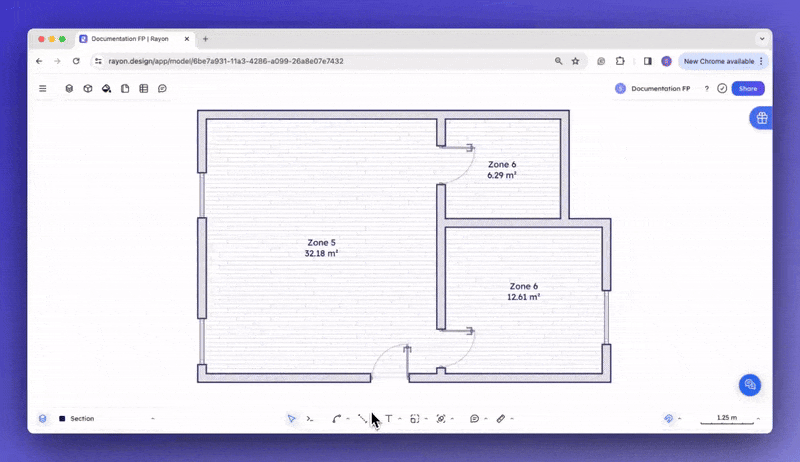Open the pages document icon
This screenshot has width=800, height=462.
point(125,89)
